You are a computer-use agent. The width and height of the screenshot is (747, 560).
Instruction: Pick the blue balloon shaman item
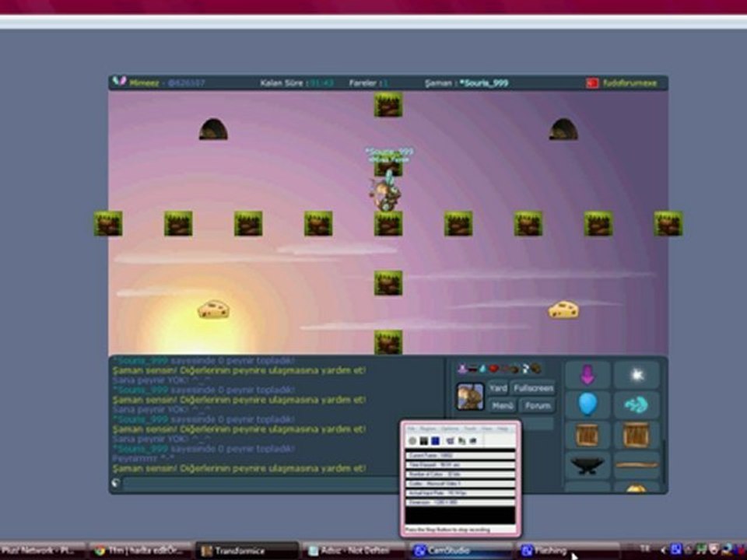[x=587, y=404]
